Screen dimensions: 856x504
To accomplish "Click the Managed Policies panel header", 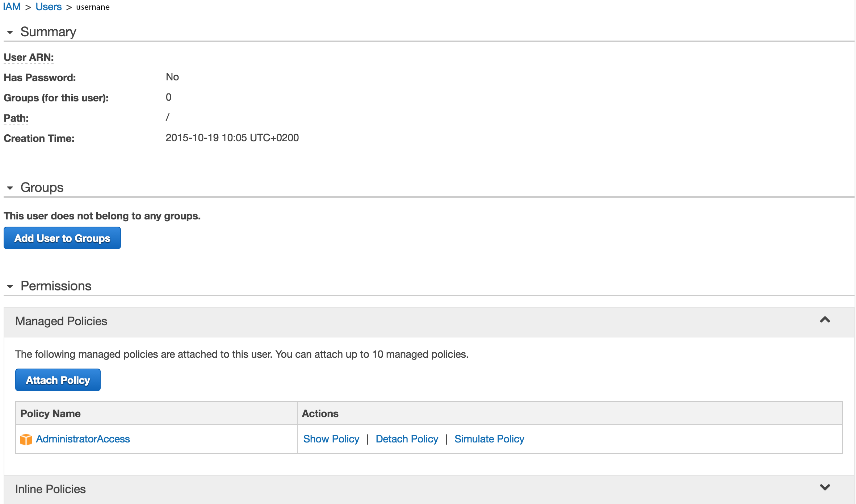I will point(61,321).
